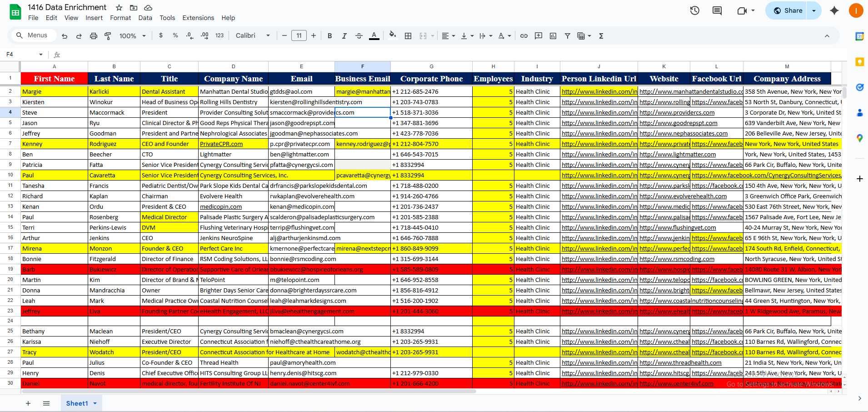
Task: Open the Calibri font dropdown
Action: click(x=253, y=35)
